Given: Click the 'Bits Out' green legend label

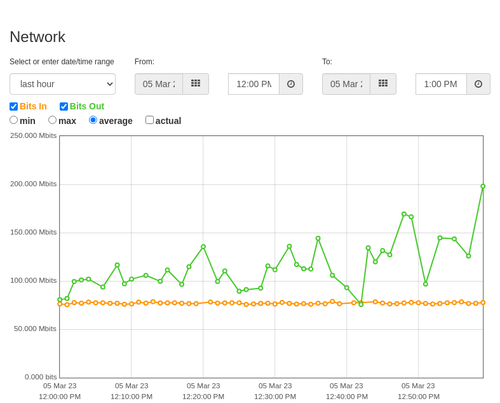Looking at the screenshot, I should (x=87, y=106).
